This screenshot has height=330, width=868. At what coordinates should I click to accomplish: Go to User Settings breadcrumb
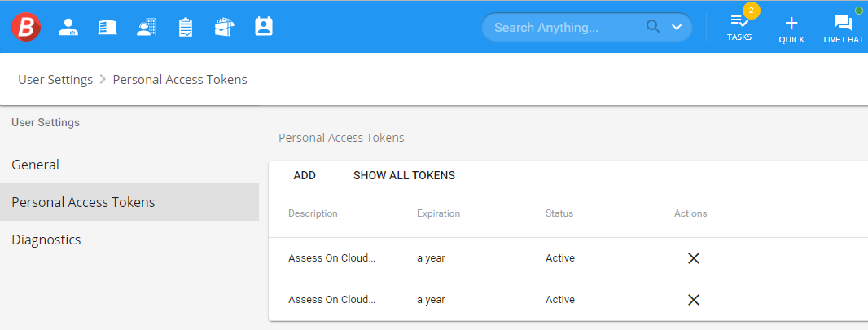click(55, 80)
